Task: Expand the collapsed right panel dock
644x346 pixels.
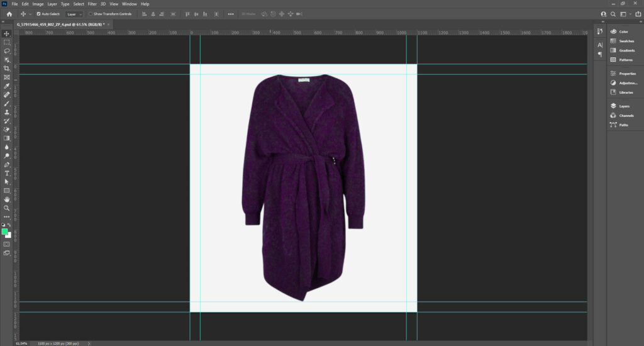Action: pos(641,22)
